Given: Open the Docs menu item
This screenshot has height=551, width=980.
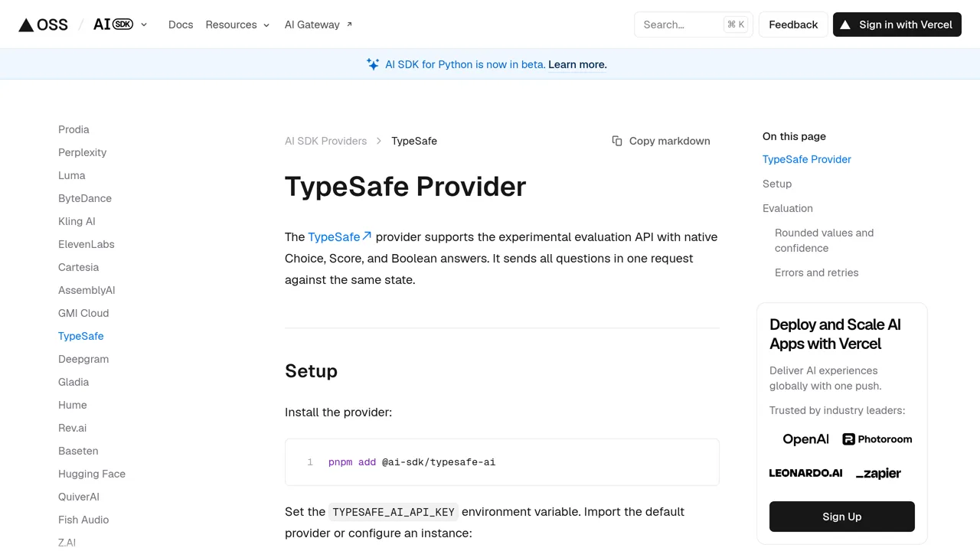Looking at the screenshot, I should coord(181,24).
